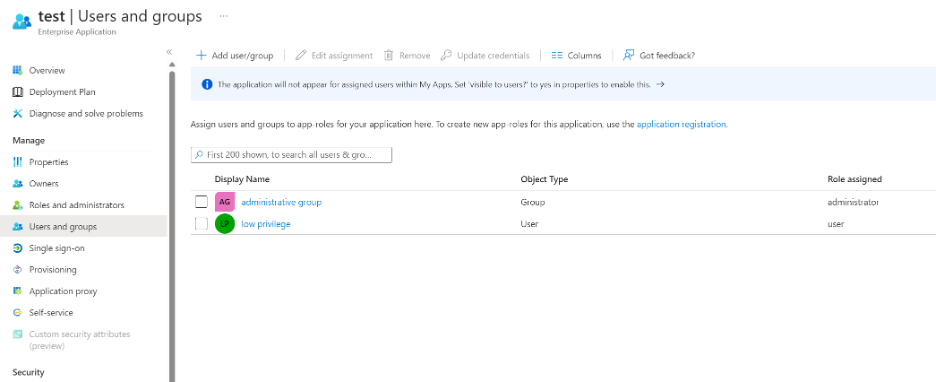Click the Self-service icon
This screenshot has width=936, height=382.
point(17,313)
